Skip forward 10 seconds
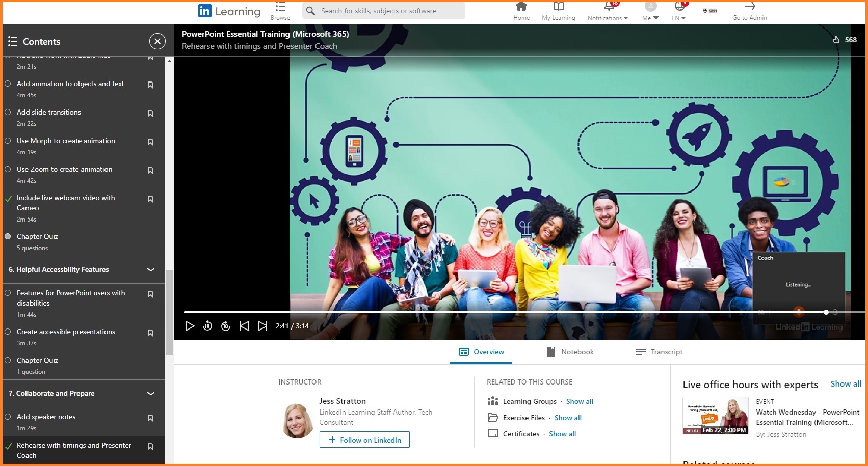This screenshot has width=868, height=466. (226, 326)
